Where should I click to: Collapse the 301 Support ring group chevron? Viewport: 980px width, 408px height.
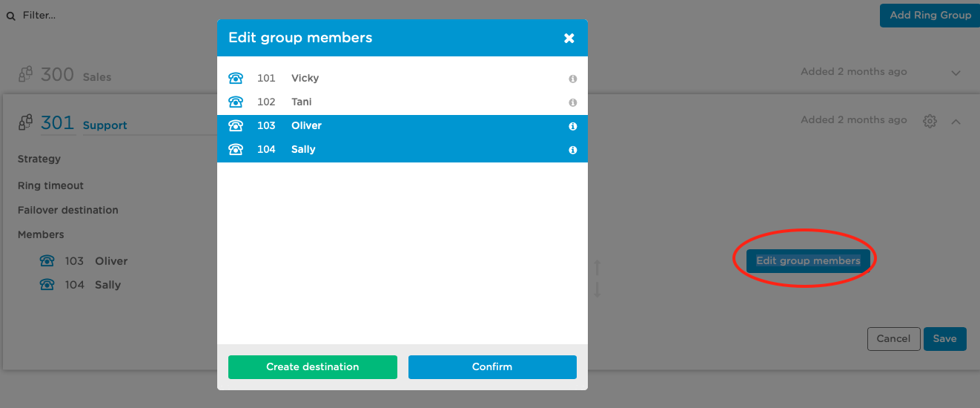[x=956, y=121]
